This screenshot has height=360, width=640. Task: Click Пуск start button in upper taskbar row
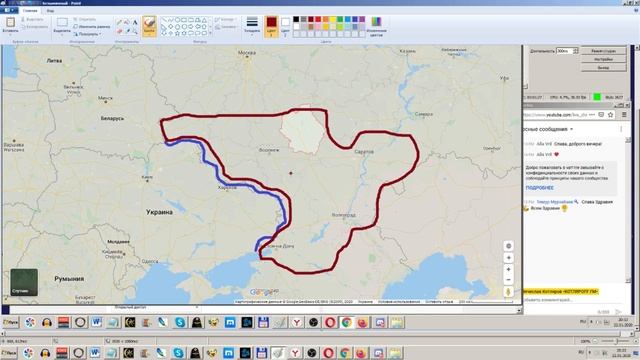point(11,322)
